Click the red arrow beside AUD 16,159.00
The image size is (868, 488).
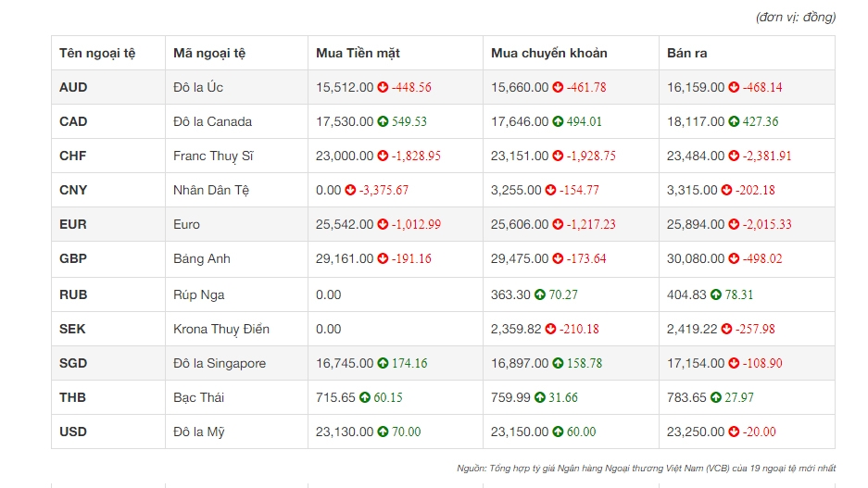point(734,87)
